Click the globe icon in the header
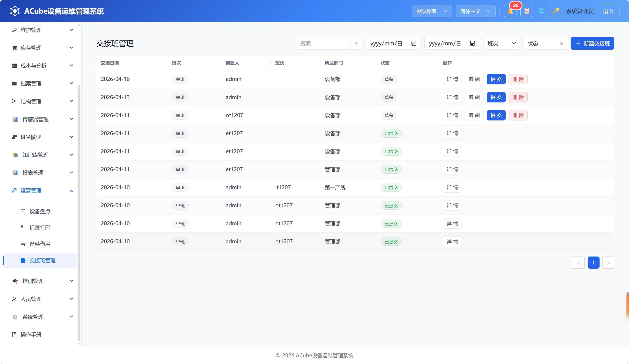This screenshot has height=364, width=629. pos(541,11)
